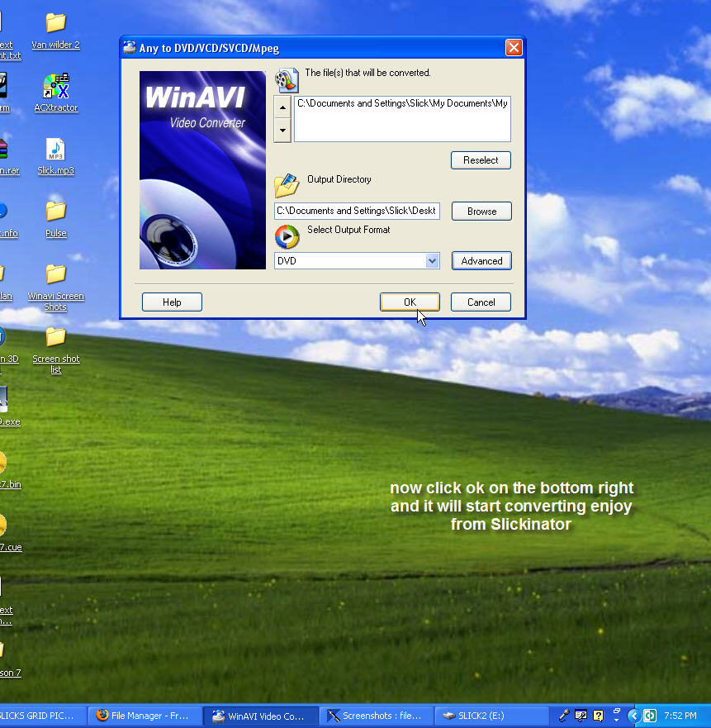This screenshot has width=711, height=728.
Task: Click the Output Directory path field
Action: click(x=357, y=212)
